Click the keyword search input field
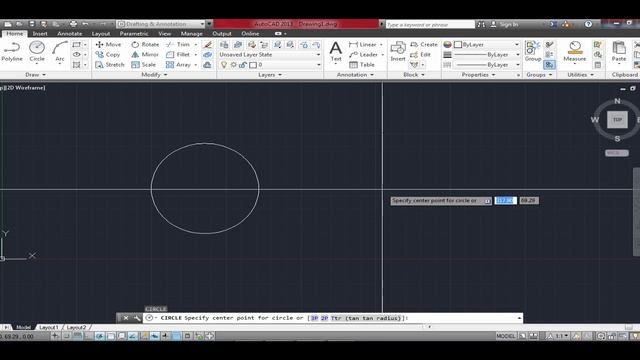640x360 pixels. [430, 24]
